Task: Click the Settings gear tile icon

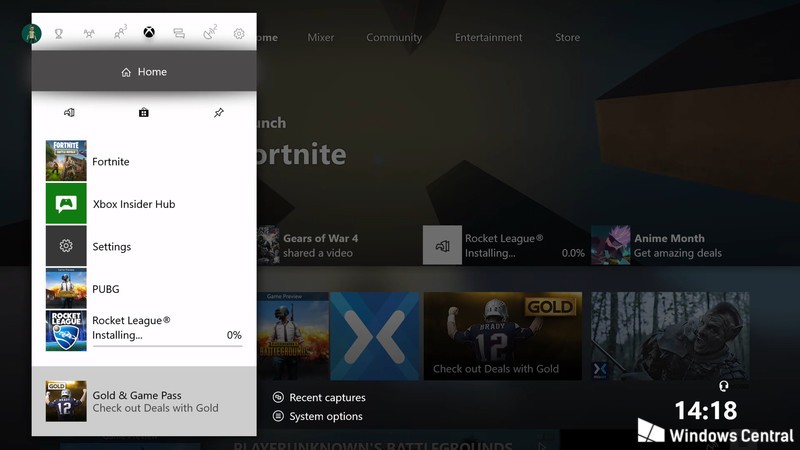Action: point(66,246)
